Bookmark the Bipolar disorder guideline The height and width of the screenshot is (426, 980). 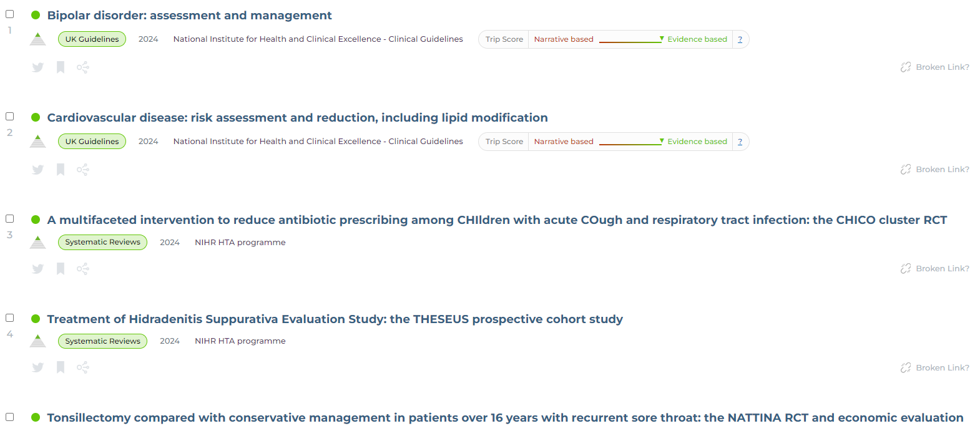pos(60,67)
